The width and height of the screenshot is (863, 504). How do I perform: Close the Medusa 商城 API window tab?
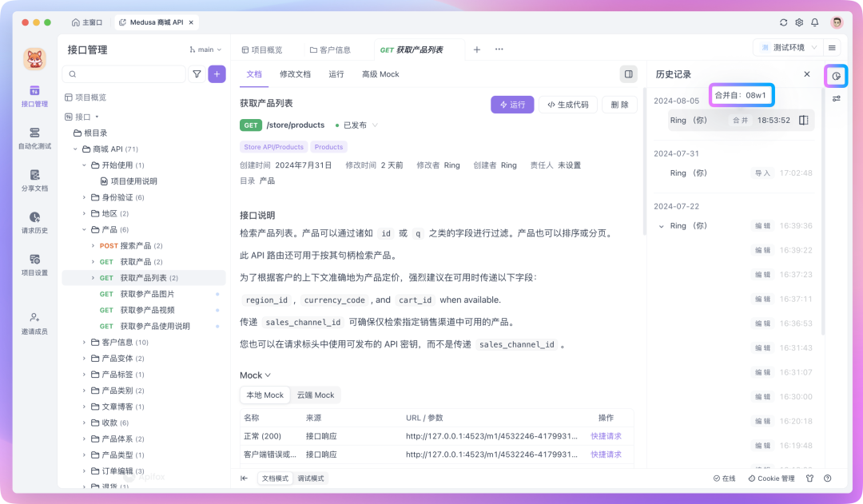(x=191, y=22)
